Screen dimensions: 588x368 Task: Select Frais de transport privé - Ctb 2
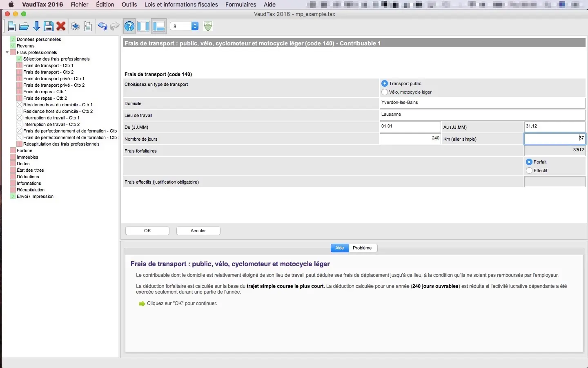point(54,85)
